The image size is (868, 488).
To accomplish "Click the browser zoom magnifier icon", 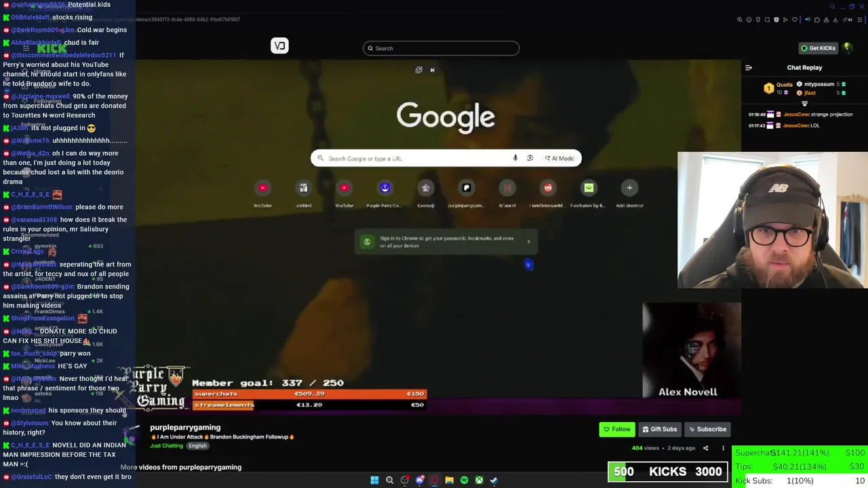I will (x=739, y=20).
